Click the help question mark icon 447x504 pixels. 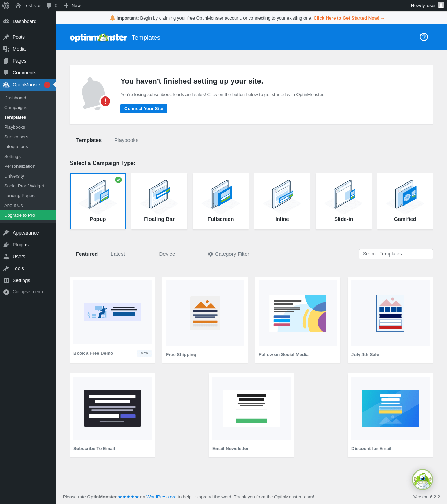[424, 37]
